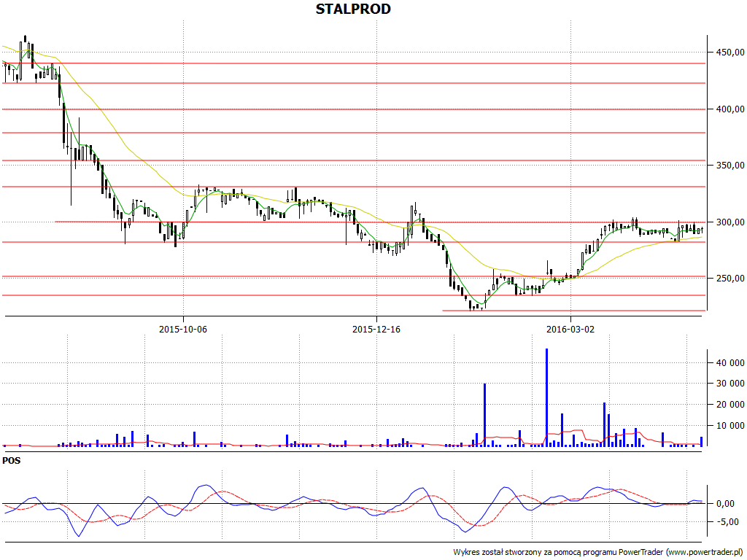Select the 2015-12-16 date label
The width and height of the screenshot is (747, 560).
coord(376,329)
